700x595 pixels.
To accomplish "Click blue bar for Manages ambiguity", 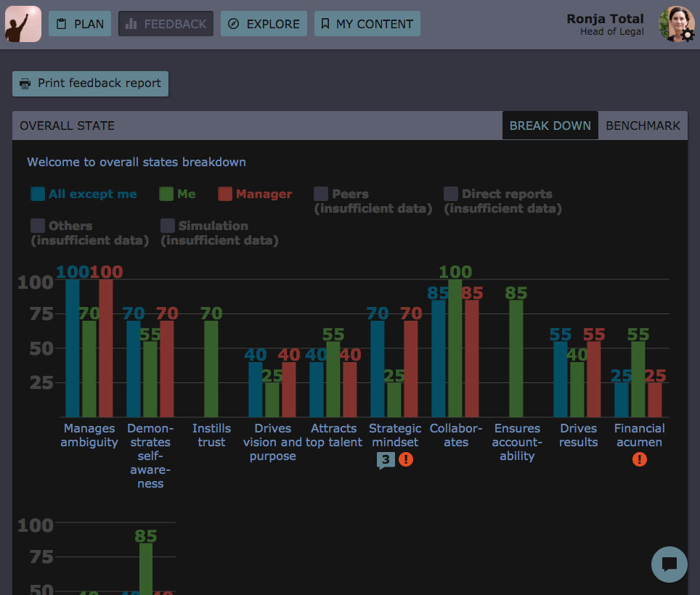I will click(73, 348).
